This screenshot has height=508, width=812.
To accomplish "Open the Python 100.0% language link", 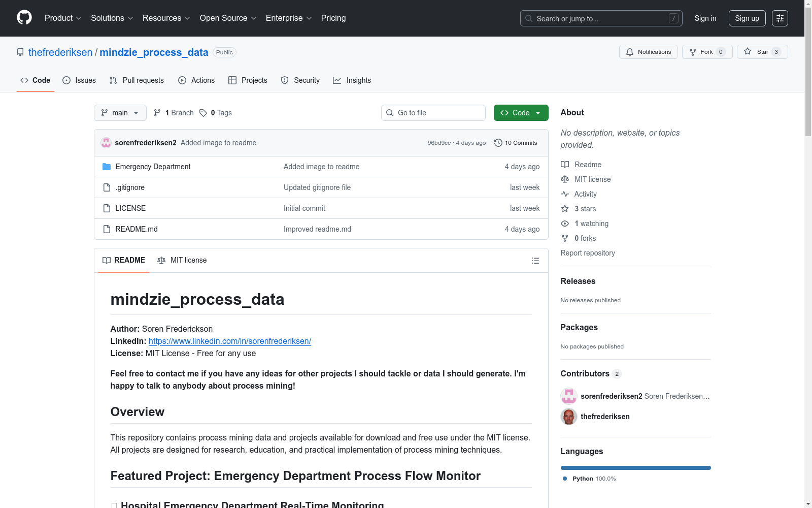I will [x=589, y=479].
